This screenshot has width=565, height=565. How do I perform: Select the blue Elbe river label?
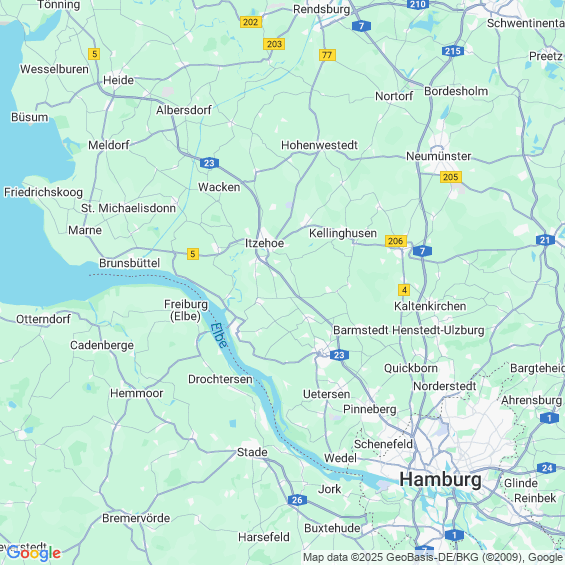pyautogui.click(x=219, y=335)
